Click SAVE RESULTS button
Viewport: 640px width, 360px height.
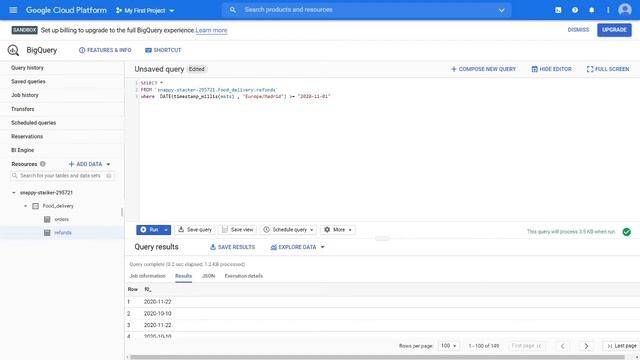[x=232, y=247]
